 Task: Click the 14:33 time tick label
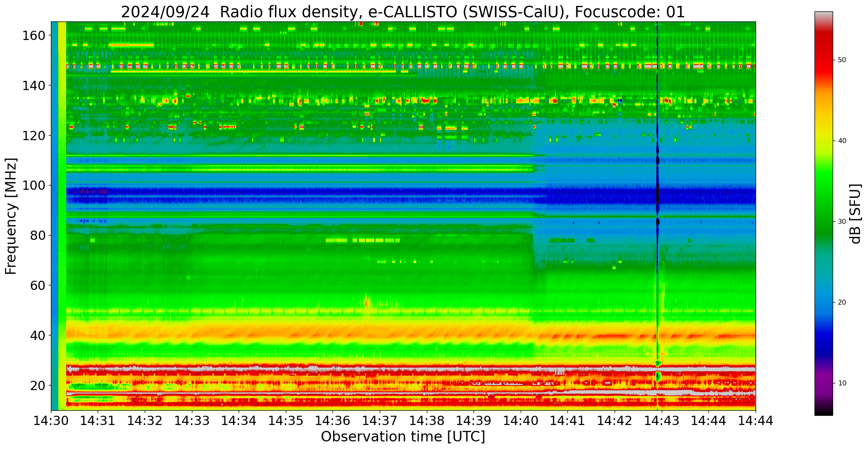(x=192, y=420)
